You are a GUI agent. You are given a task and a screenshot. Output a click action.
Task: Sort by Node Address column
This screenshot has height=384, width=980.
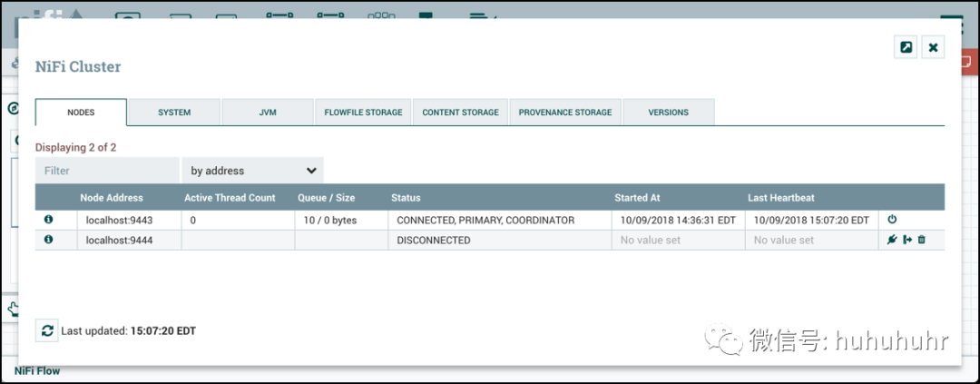coord(112,198)
